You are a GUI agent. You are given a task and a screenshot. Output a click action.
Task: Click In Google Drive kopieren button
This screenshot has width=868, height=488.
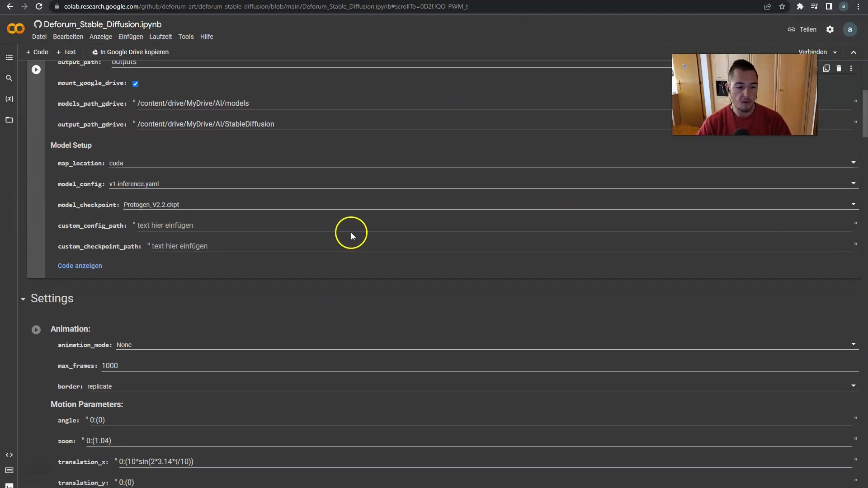coord(130,52)
